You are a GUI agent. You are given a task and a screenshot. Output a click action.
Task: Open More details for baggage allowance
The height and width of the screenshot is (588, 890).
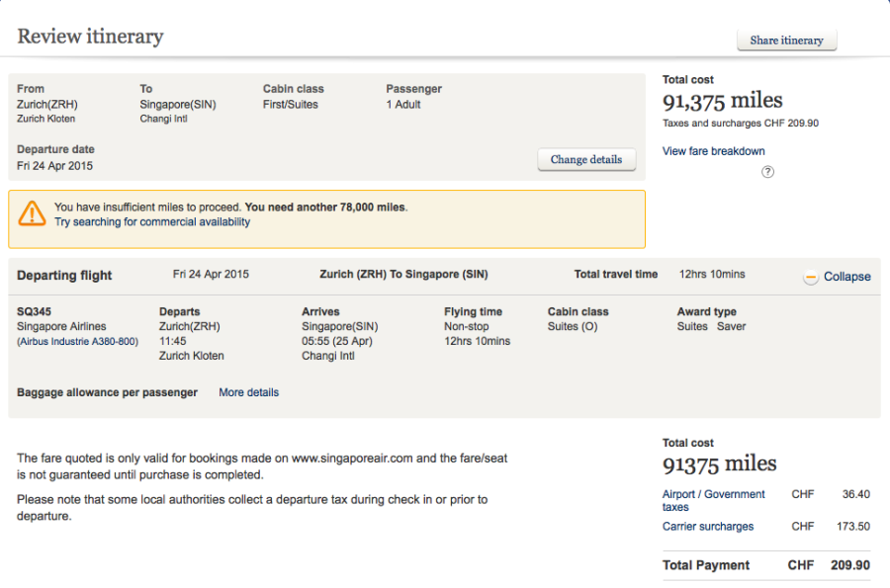(248, 392)
